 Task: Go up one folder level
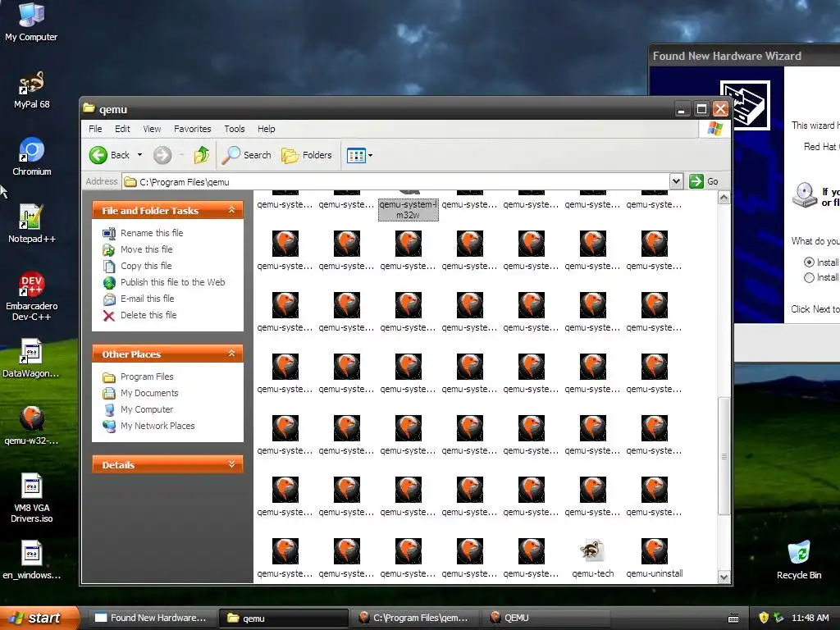202,155
